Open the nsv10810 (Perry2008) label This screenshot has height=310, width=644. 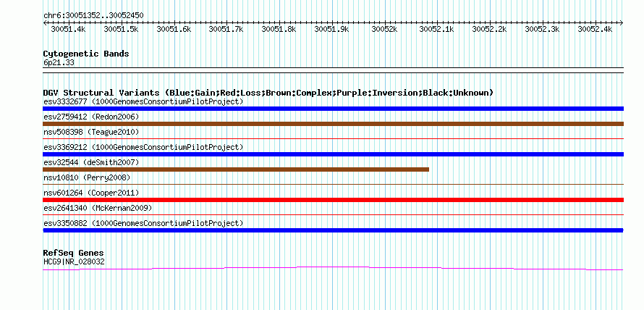coord(87,177)
